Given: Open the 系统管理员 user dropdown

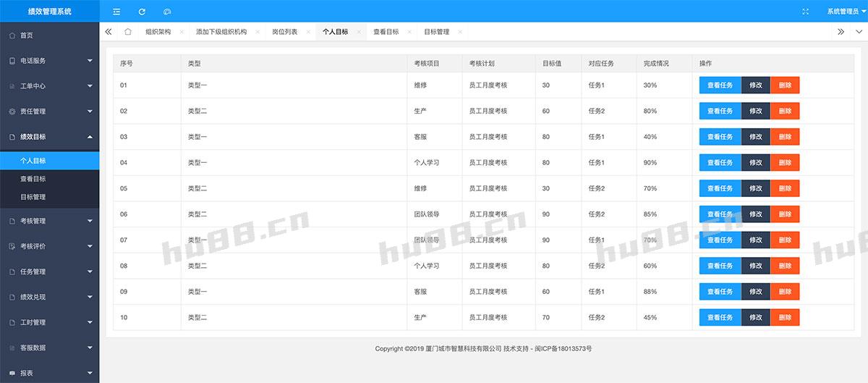Looking at the screenshot, I should (x=846, y=12).
